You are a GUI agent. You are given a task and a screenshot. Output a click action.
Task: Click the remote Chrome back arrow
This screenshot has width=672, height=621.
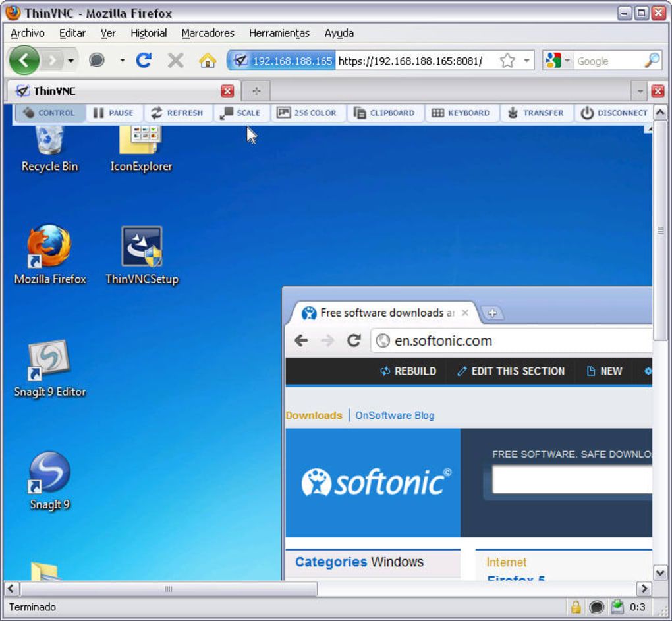(x=301, y=341)
